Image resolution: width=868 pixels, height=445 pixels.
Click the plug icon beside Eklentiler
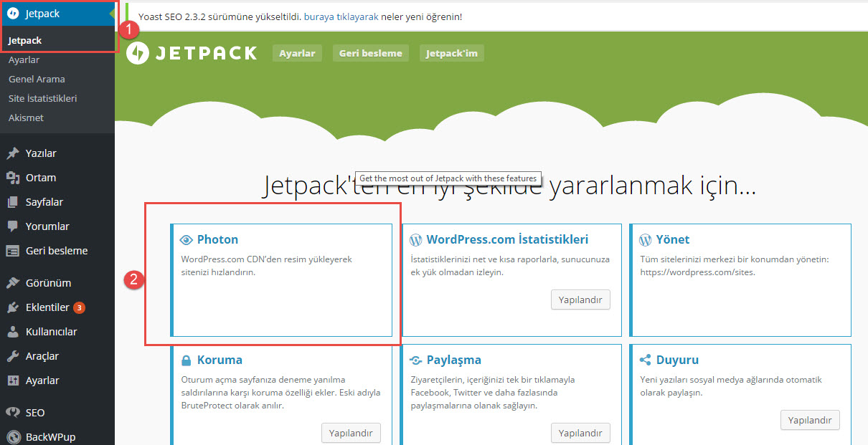[12, 307]
